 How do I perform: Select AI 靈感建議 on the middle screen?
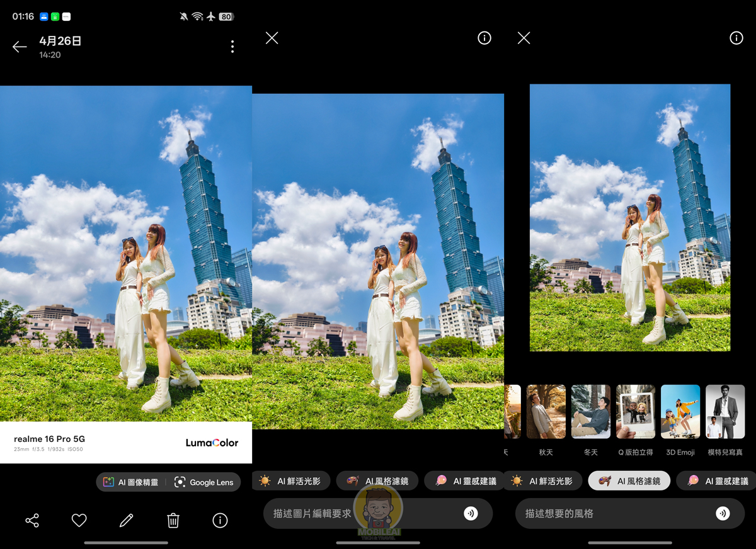coord(464,481)
